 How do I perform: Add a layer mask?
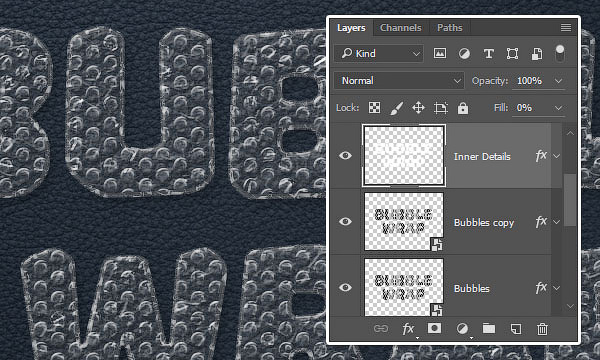(434, 328)
